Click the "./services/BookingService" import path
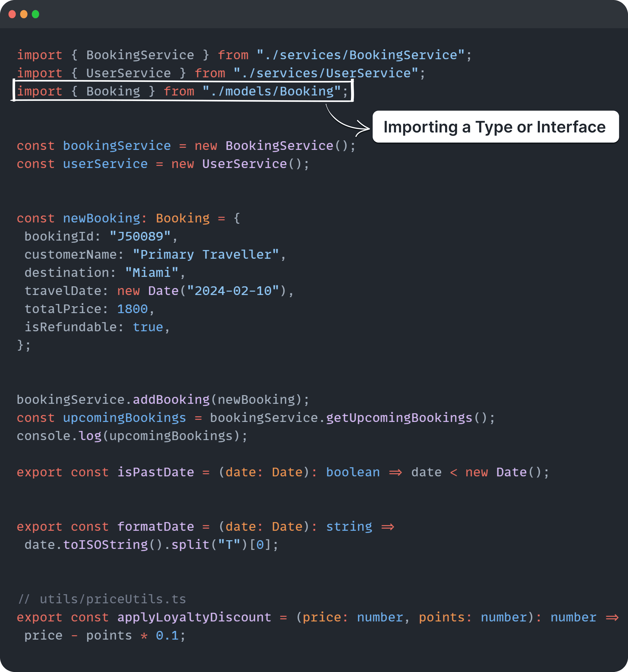Viewport: 628px width, 672px height. (x=360, y=55)
